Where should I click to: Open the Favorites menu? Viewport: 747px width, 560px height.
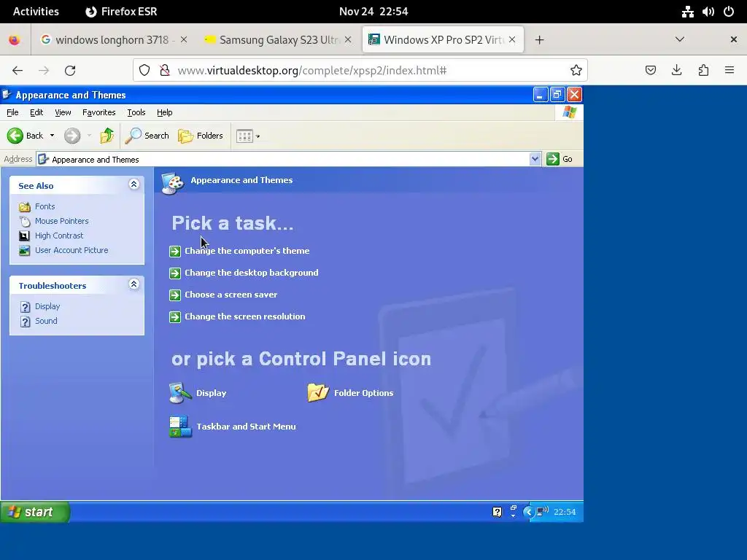[98, 112]
